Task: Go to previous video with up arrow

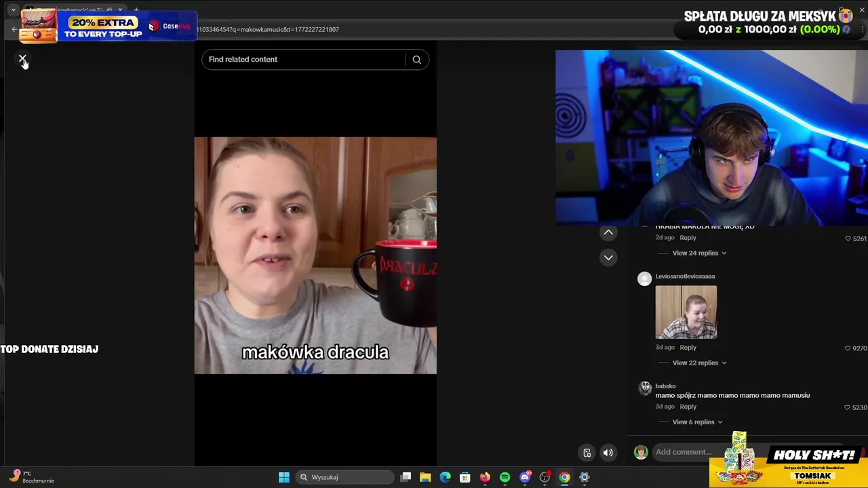Action: coord(608,232)
